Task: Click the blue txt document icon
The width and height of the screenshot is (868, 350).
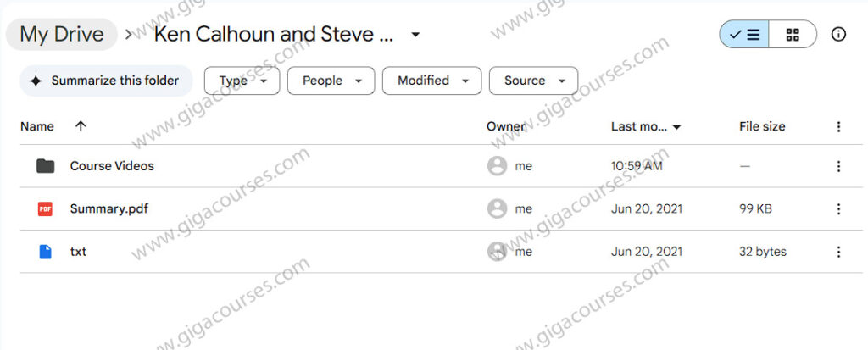Action: (45, 252)
